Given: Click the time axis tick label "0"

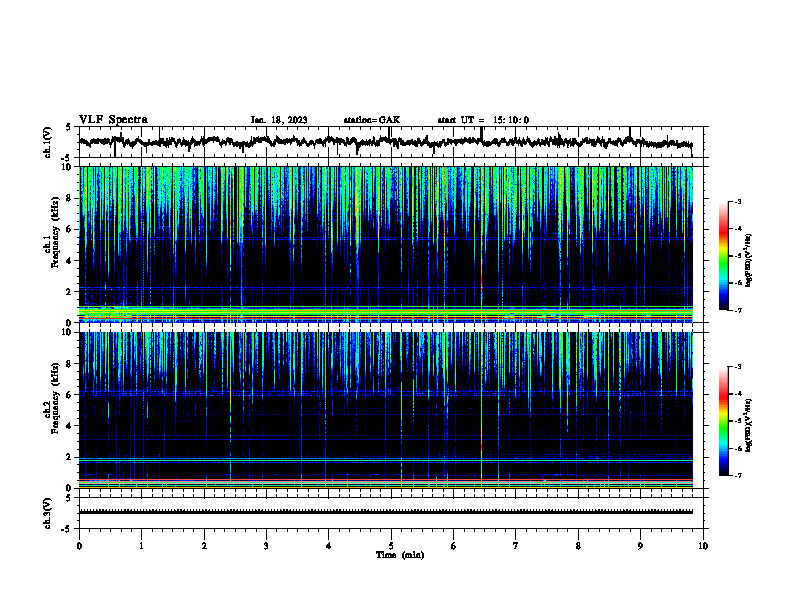Looking at the screenshot, I should coord(79,546).
